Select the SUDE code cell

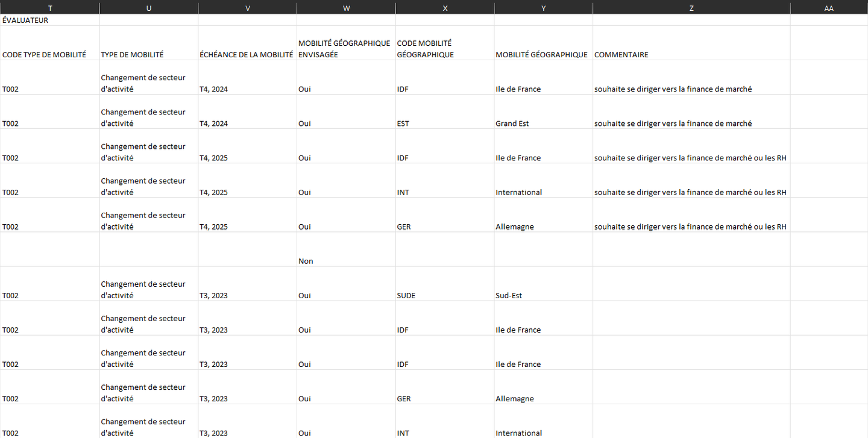(x=445, y=295)
